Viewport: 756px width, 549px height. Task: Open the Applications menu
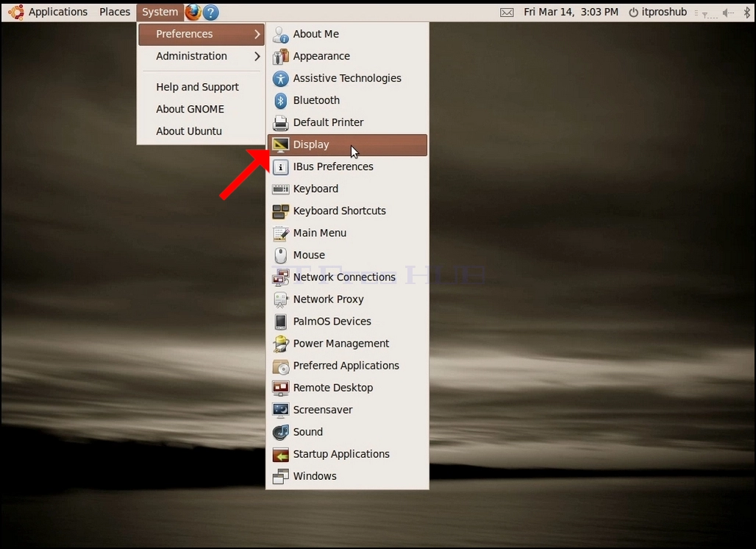tap(58, 12)
